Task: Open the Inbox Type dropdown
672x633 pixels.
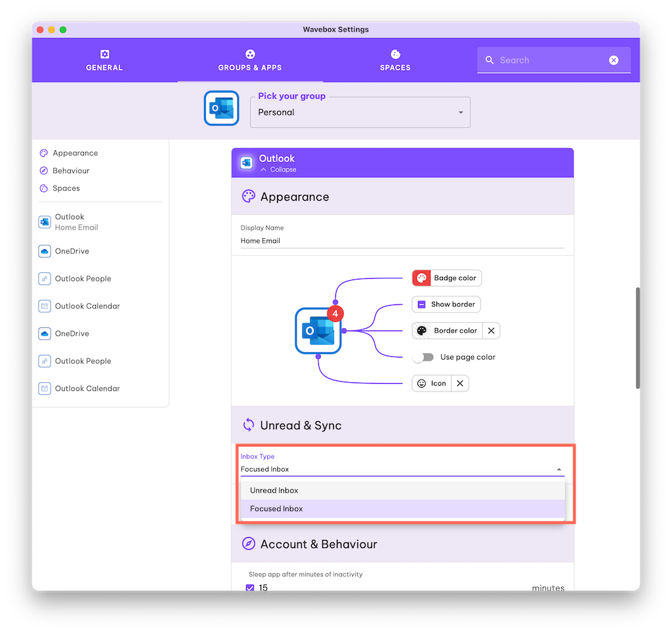Action: click(x=402, y=470)
